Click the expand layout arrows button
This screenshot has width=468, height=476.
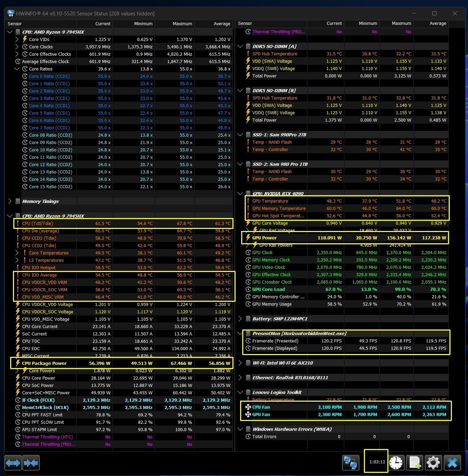click(13, 463)
